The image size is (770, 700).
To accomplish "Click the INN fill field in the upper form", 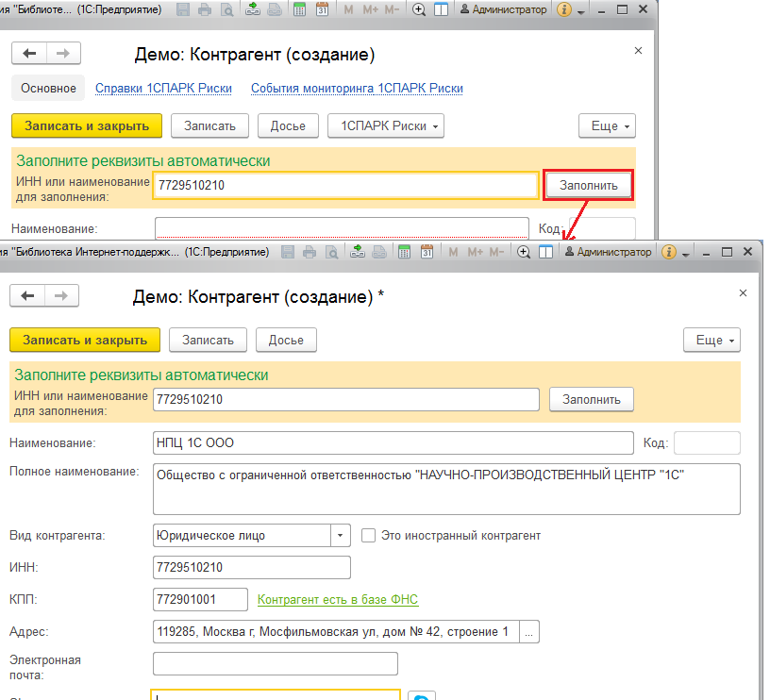I will click(x=345, y=185).
